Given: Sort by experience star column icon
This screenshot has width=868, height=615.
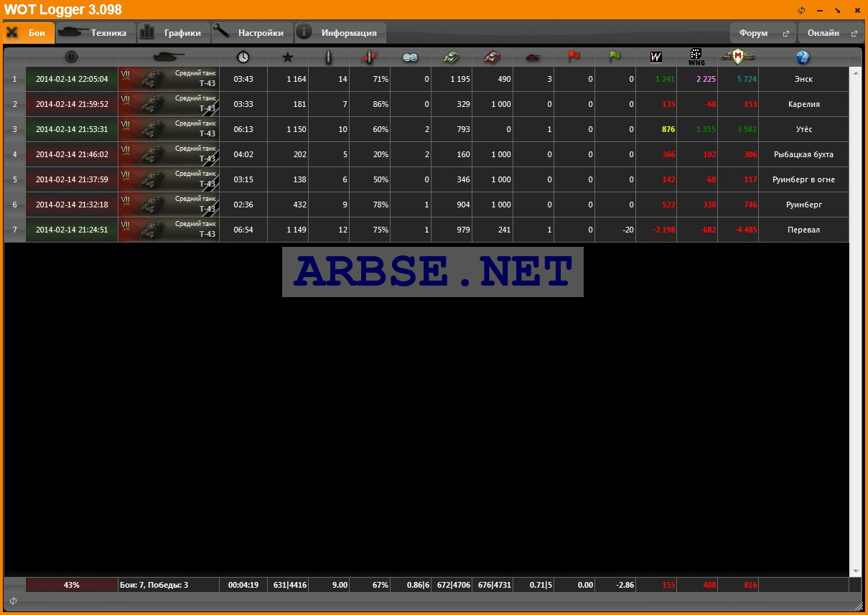Looking at the screenshot, I should [x=287, y=57].
